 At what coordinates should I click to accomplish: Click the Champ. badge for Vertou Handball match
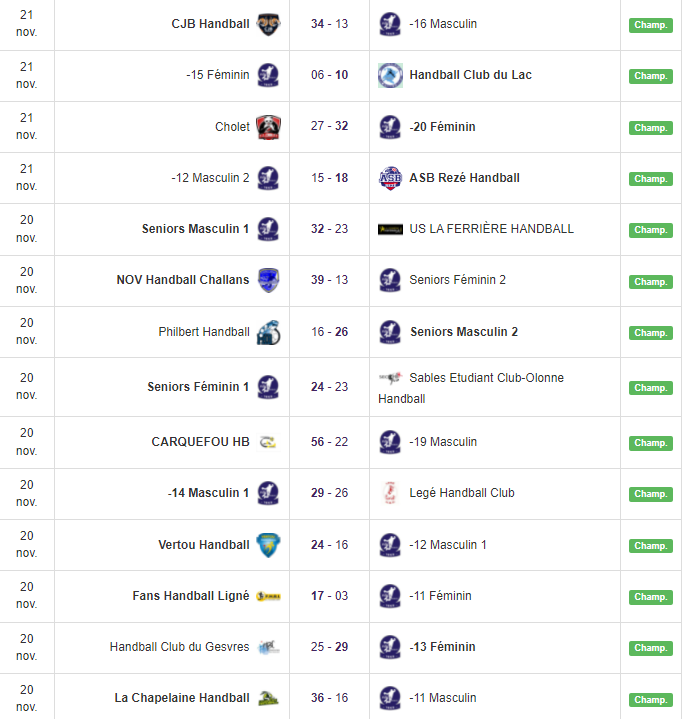pos(650,546)
